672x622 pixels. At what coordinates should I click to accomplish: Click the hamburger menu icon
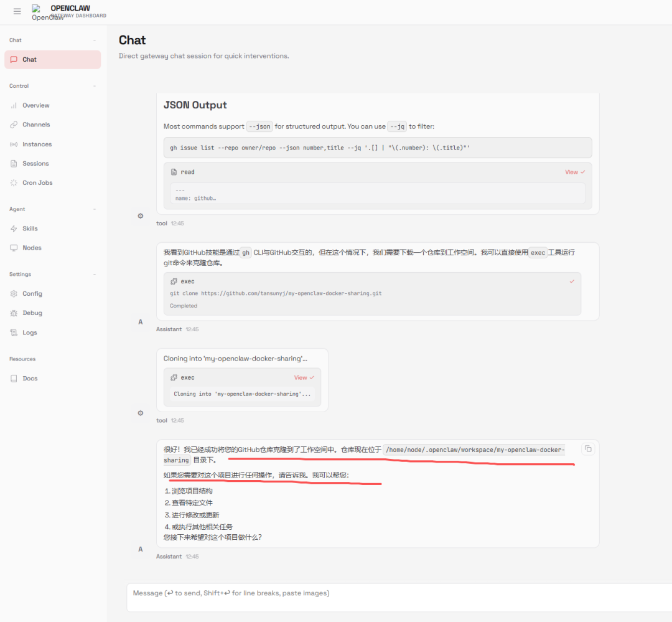click(x=17, y=11)
